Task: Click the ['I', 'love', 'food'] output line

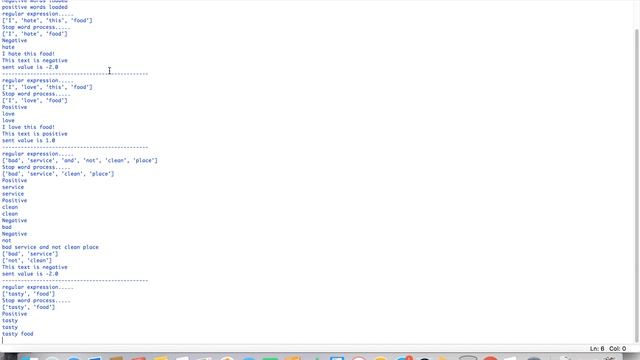Action: [x=35, y=100]
